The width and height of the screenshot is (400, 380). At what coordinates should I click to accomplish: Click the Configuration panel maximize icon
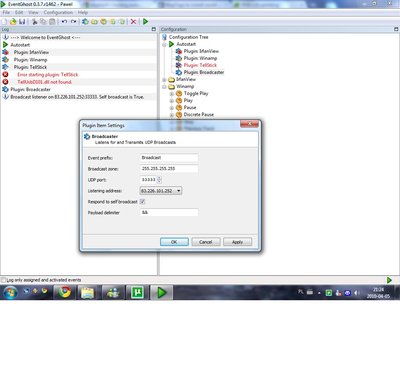(x=396, y=29)
